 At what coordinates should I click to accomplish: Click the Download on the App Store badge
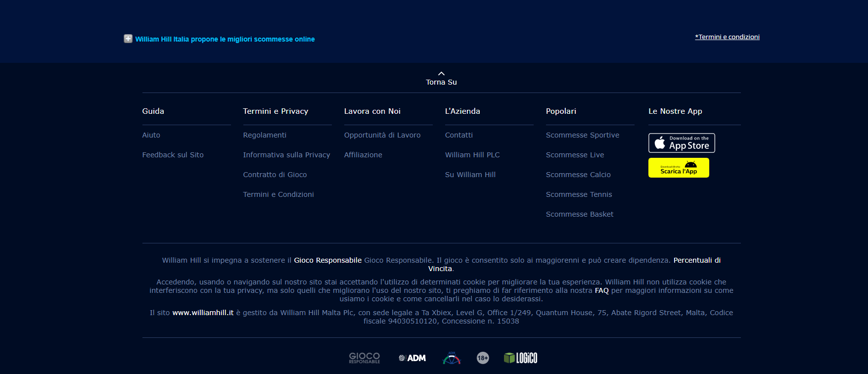[x=682, y=143]
